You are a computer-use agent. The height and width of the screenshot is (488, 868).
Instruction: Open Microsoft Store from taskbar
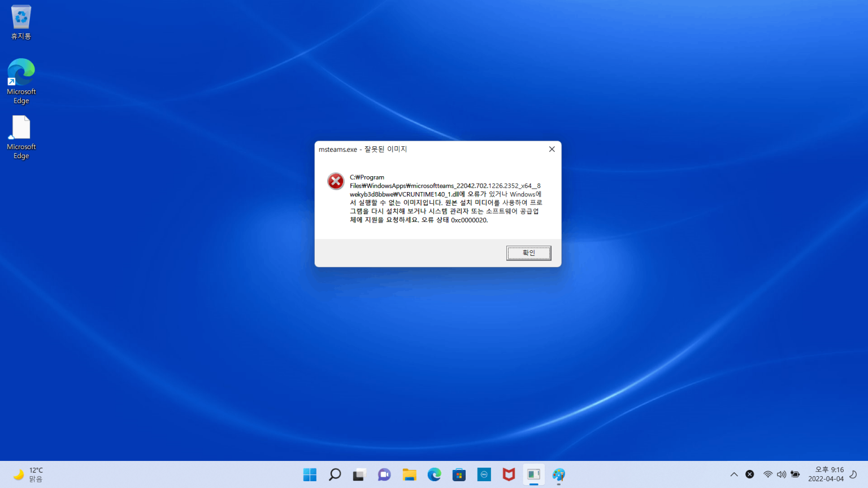pos(459,474)
